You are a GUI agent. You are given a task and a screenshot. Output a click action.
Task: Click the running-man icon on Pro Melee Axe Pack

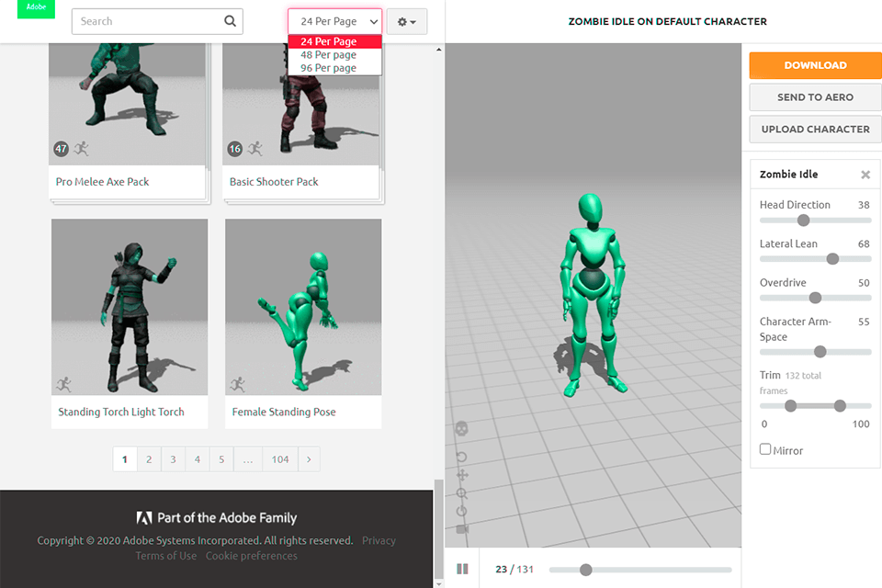pyautogui.click(x=80, y=148)
